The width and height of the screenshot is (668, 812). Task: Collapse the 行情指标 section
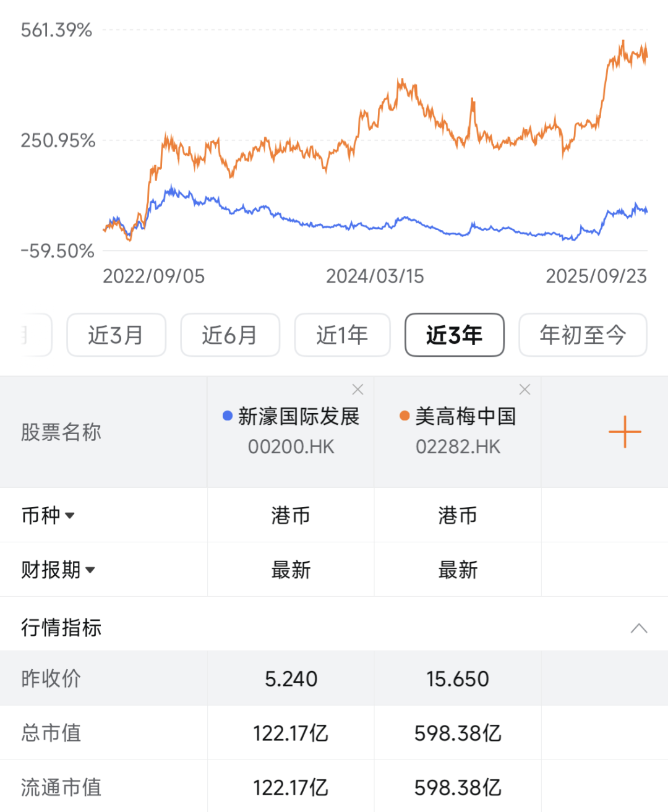pos(638,628)
